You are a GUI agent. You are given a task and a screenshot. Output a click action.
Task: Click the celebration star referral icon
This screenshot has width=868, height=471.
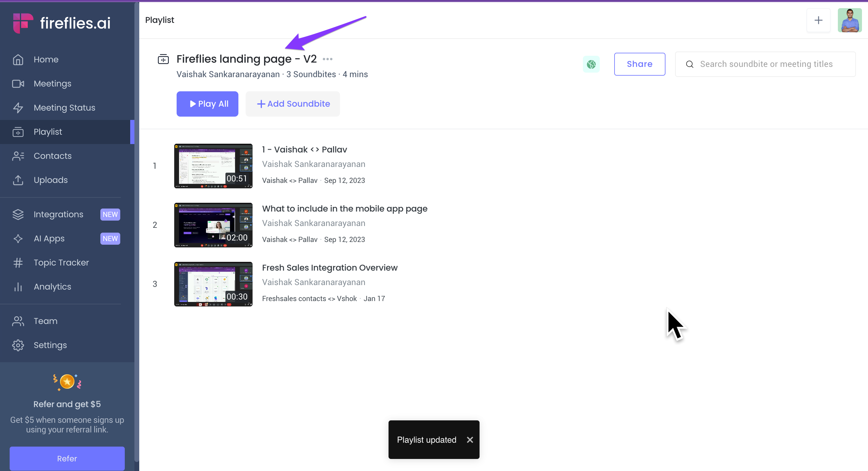(x=67, y=382)
